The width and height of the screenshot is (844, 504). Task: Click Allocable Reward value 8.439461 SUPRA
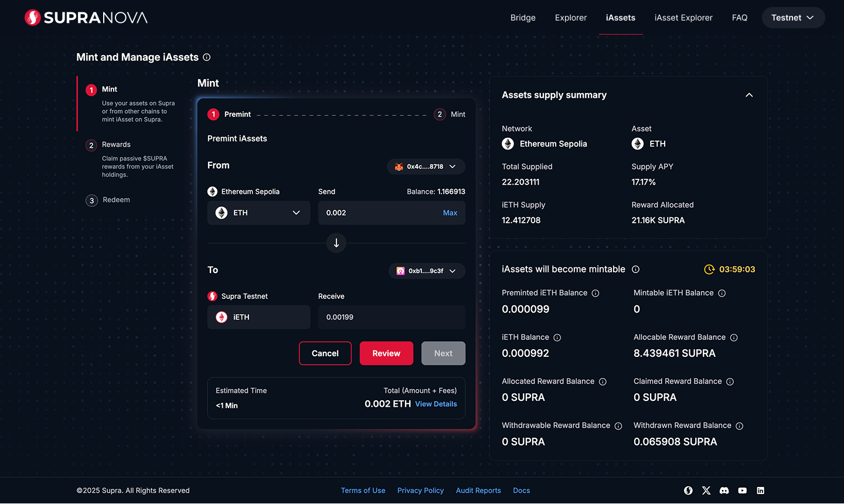(675, 353)
